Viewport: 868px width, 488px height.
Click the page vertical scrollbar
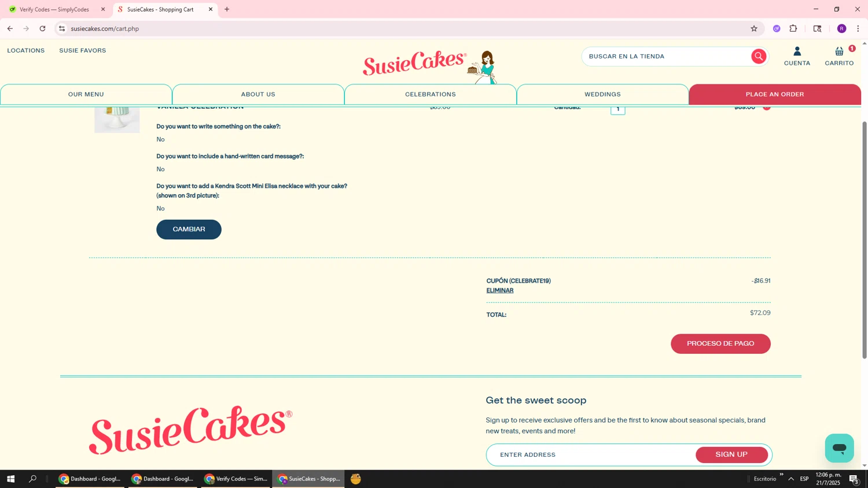pyautogui.click(x=865, y=240)
